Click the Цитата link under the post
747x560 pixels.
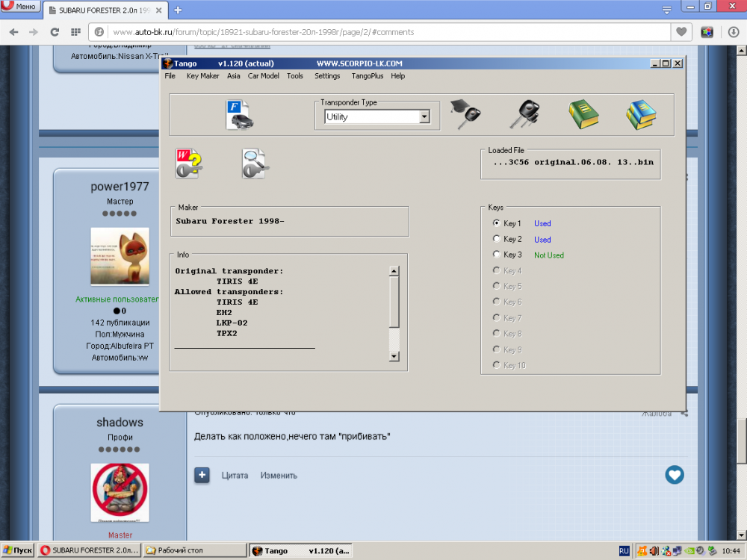[x=235, y=475]
